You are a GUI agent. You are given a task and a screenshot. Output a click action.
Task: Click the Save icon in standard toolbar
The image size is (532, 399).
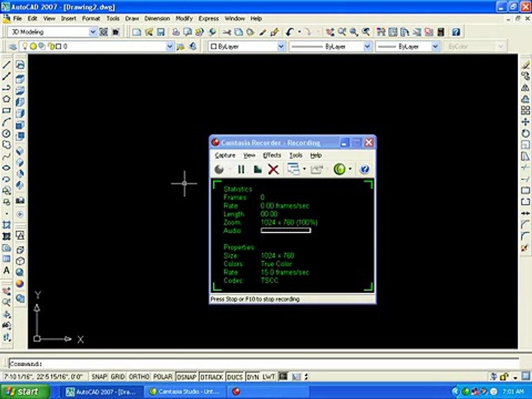(160, 32)
